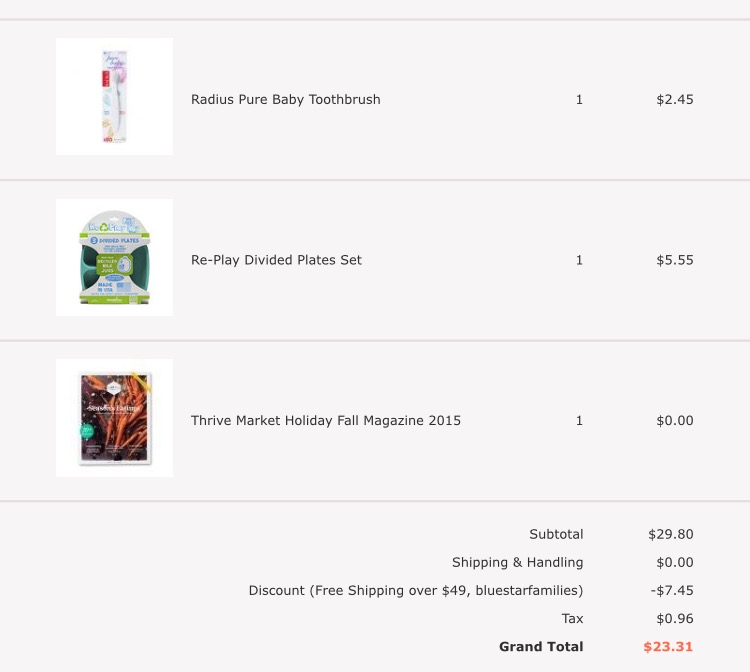
Task: Click the bluestarfamilies discount description text
Action: tap(415, 591)
